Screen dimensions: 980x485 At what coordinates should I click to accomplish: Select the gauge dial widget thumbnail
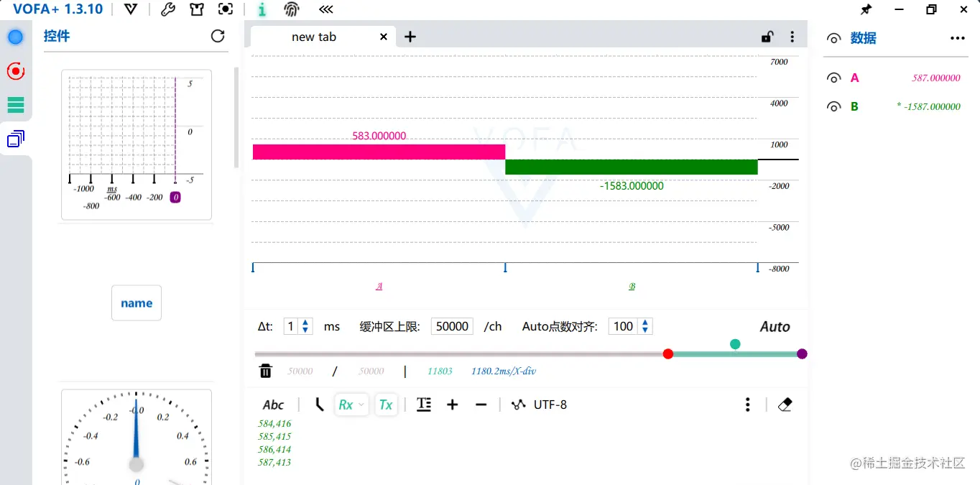137,437
